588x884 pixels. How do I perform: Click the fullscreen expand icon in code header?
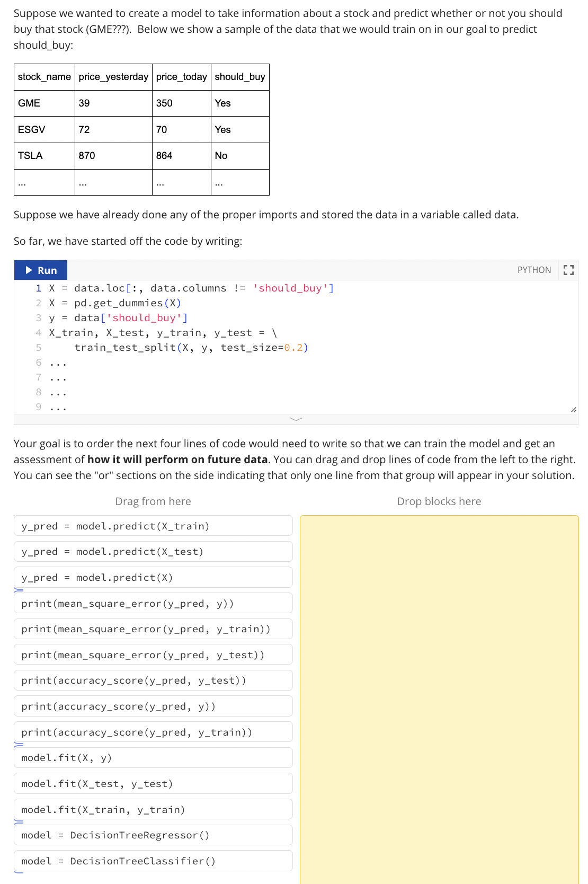(568, 270)
